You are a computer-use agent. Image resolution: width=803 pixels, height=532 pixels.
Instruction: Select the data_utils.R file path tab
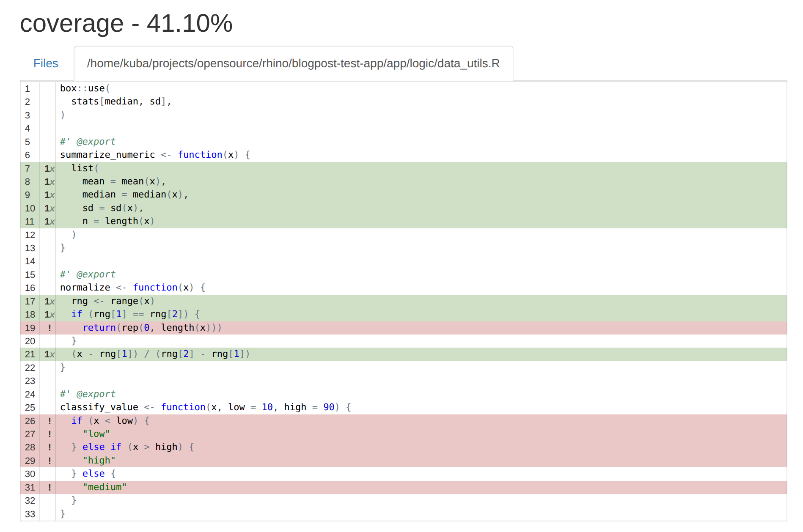[x=293, y=63]
